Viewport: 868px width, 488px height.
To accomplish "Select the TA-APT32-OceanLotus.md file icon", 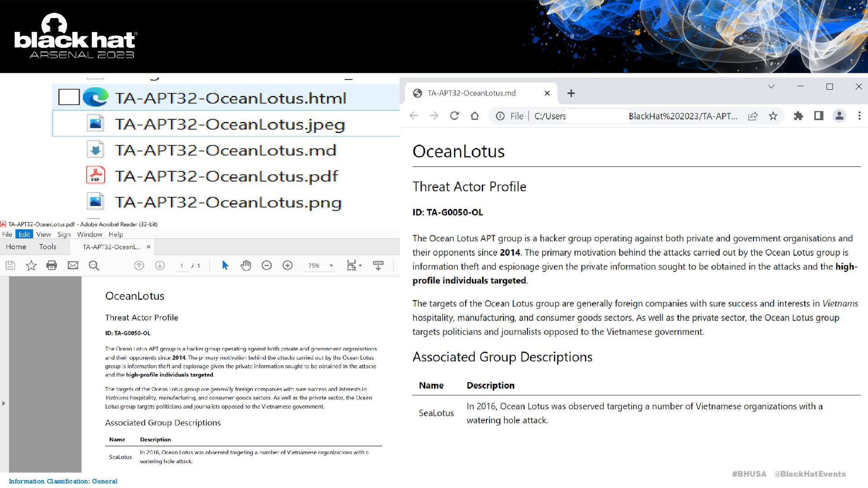I will [x=95, y=150].
